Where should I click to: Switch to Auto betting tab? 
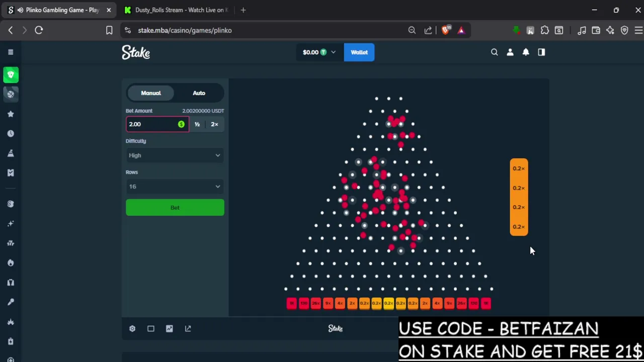point(199,93)
